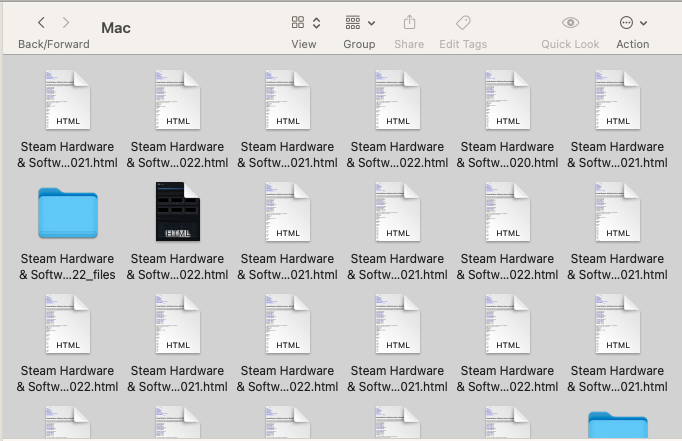Select the unlabeled folder in the cut-off bottom row
Viewport: 682px width, 441px height.
618,425
